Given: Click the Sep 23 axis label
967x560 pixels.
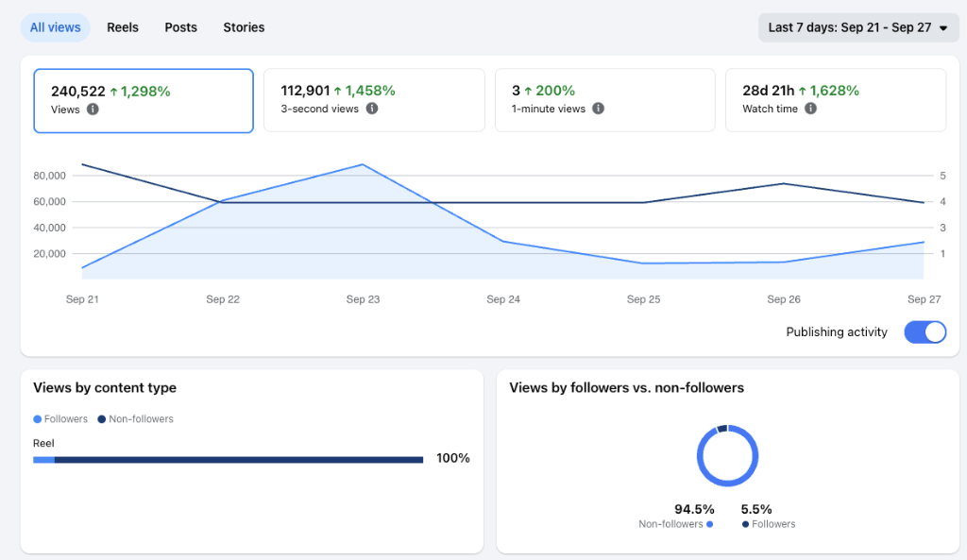Looking at the screenshot, I should pos(363,299).
